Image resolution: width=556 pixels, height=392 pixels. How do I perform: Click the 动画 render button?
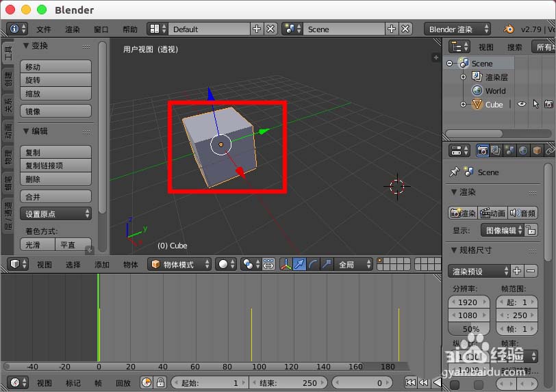click(x=493, y=213)
